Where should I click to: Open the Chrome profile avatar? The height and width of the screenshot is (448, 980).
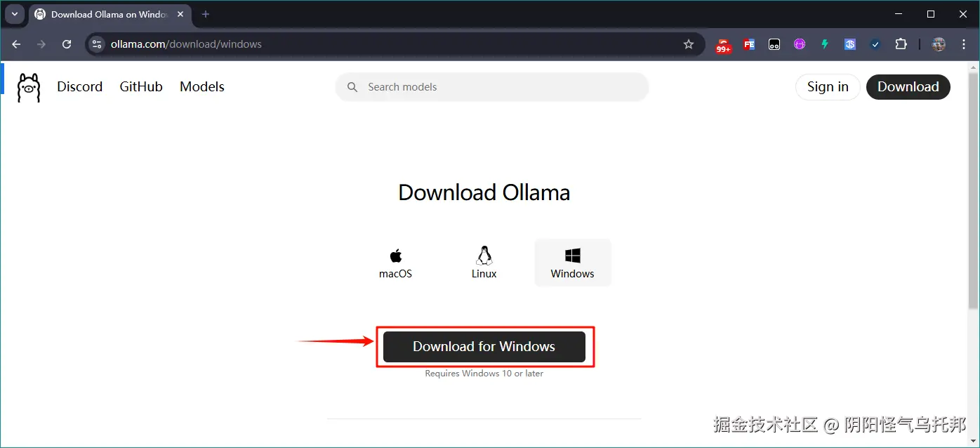938,44
